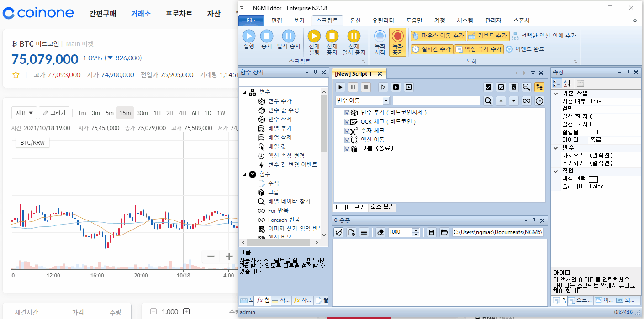
Task: Click the 전체 중지 stop-all icon
Action: (x=332, y=36)
